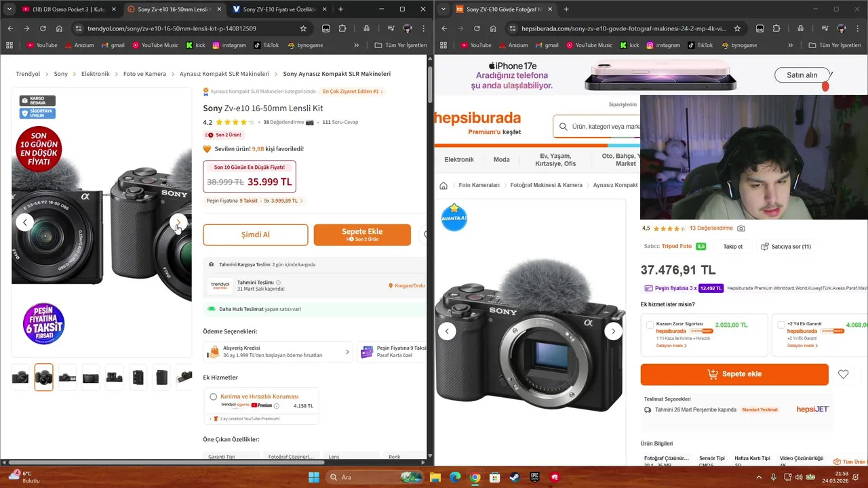Click Satın alın button on iPhone banner

pyautogui.click(x=802, y=75)
